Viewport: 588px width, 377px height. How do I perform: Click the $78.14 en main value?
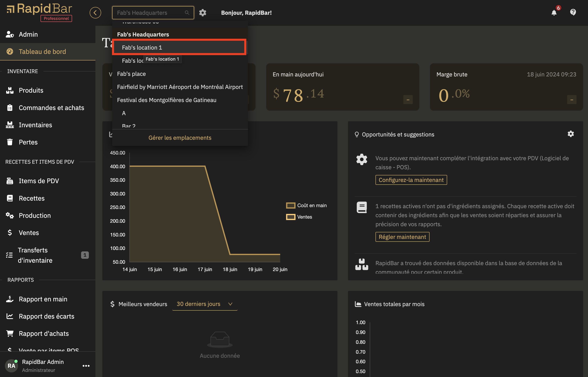tap(299, 95)
